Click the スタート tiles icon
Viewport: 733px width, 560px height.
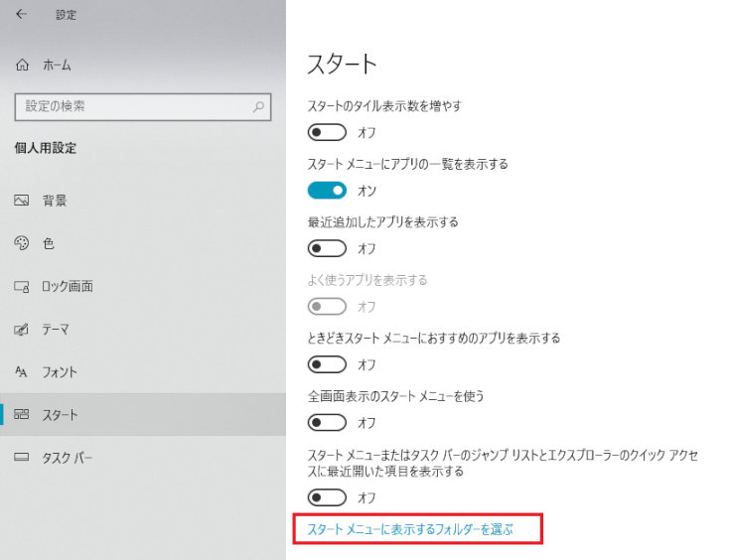22,414
